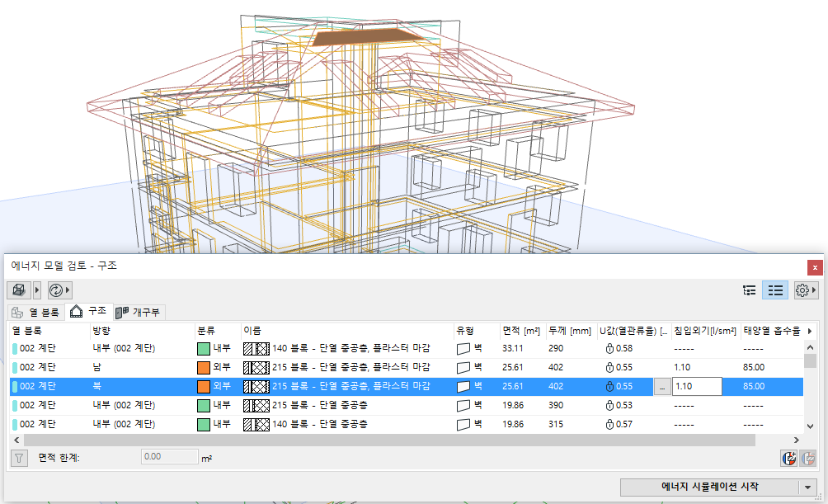Screen dimensions: 828x504
Task: Click the U값(열관류율) column header
Action: pos(634,331)
